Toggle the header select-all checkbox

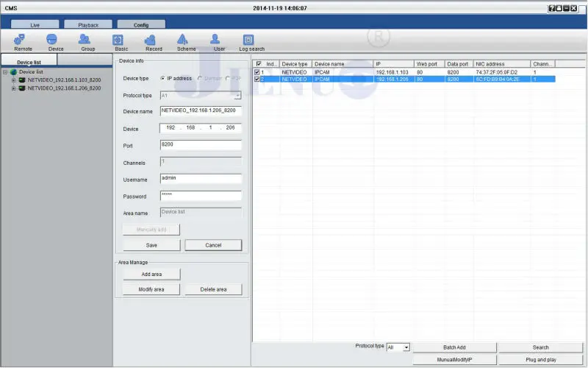[x=257, y=64]
